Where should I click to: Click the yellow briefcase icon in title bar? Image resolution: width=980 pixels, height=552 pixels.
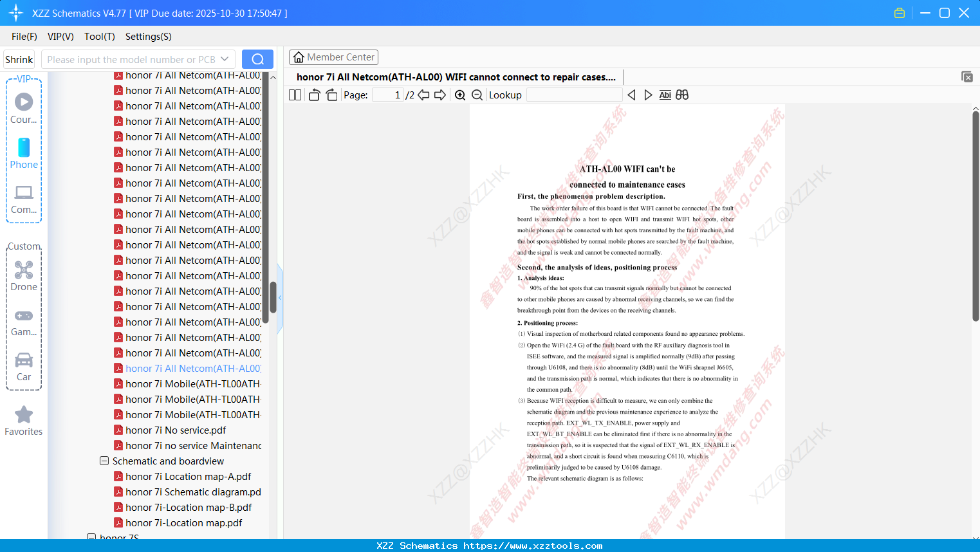900,13
